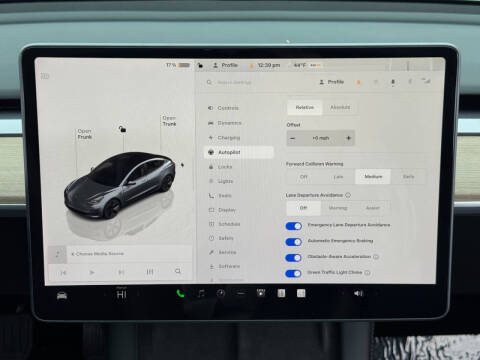480x360 pixels.
Task: Show info for Green Traffic Light Chime
Action: click(x=367, y=273)
